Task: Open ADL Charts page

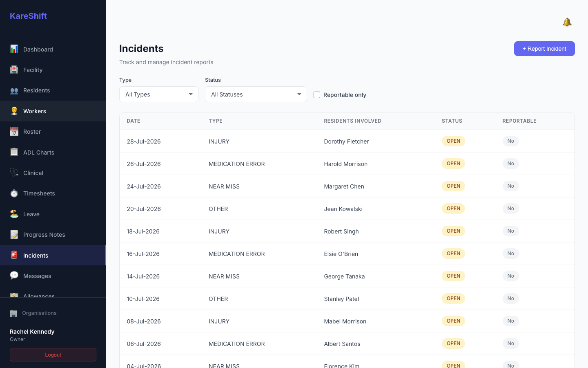Action: coord(53,152)
